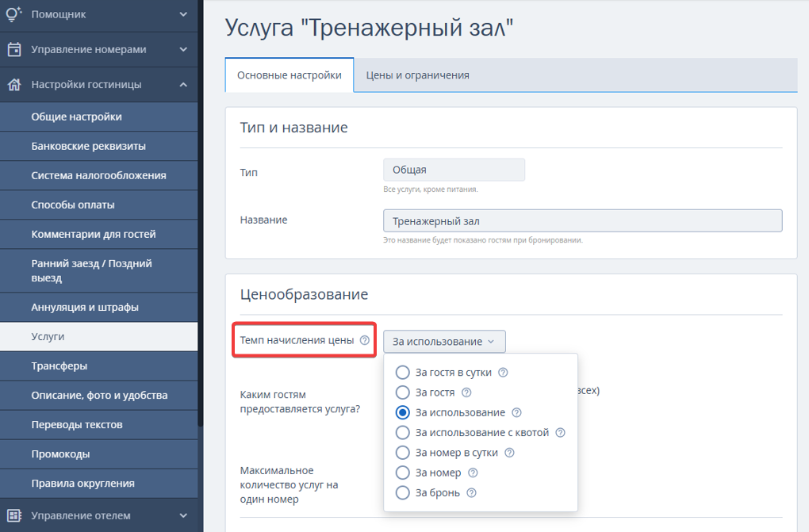Go to Комментарии для гостей
This screenshot has height=532, width=809.
[x=98, y=234]
